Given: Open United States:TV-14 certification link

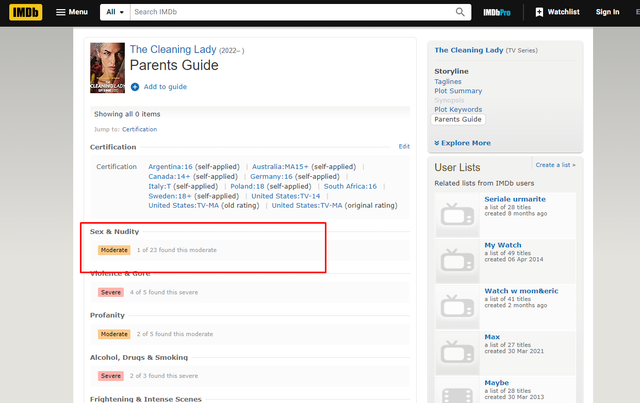Looking at the screenshot, I should tap(286, 196).
